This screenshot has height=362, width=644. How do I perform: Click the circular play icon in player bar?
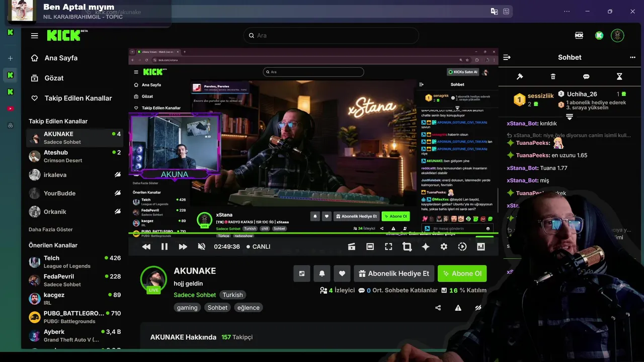pos(462,247)
